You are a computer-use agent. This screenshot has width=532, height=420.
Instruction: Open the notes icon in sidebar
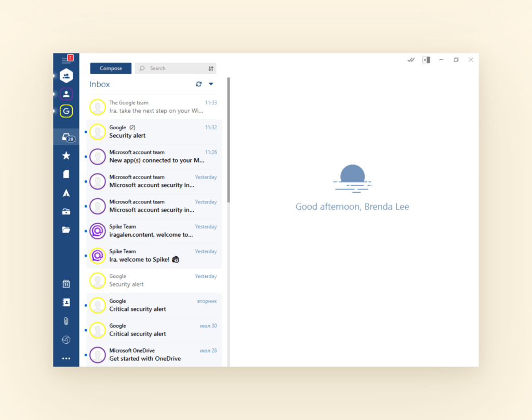point(66,173)
